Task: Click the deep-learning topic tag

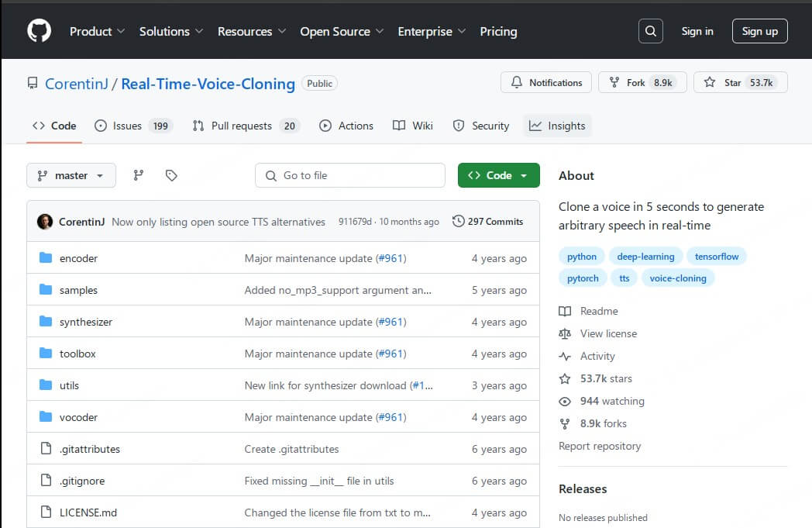Action: click(x=645, y=257)
